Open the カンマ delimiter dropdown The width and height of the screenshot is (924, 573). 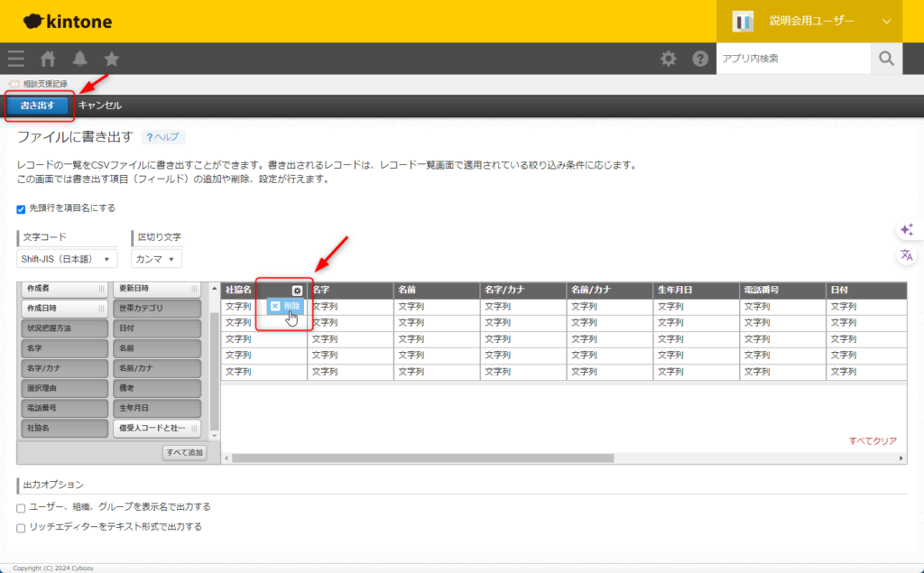coord(156,259)
